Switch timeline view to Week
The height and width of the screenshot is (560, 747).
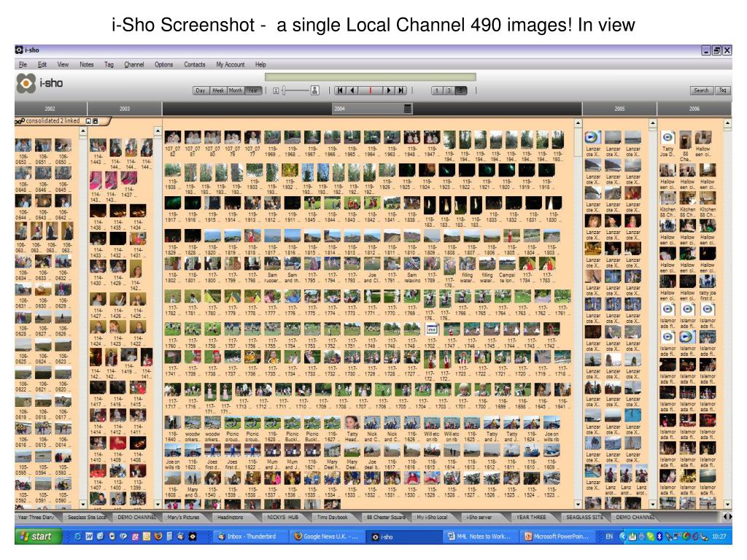[x=218, y=90]
